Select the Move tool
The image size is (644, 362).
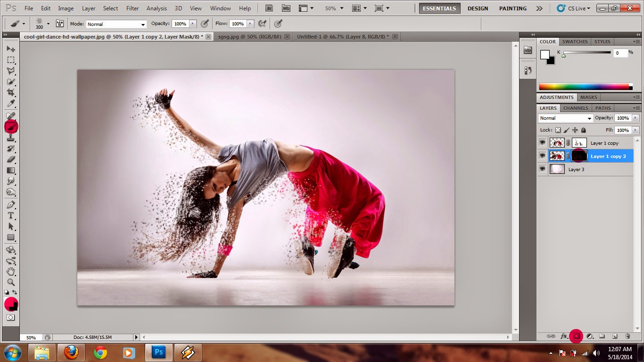pyautogui.click(x=11, y=49)
